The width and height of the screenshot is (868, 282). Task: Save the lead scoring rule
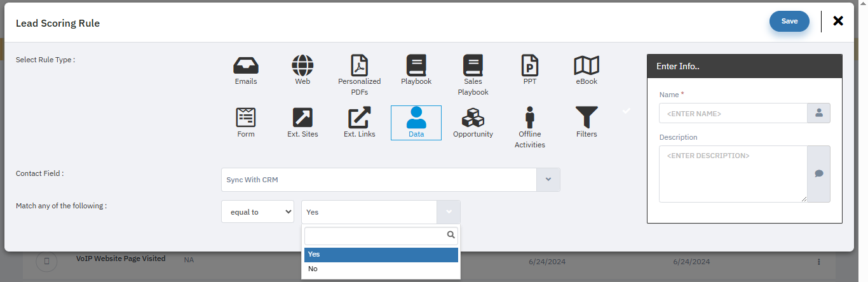[789, 21]
